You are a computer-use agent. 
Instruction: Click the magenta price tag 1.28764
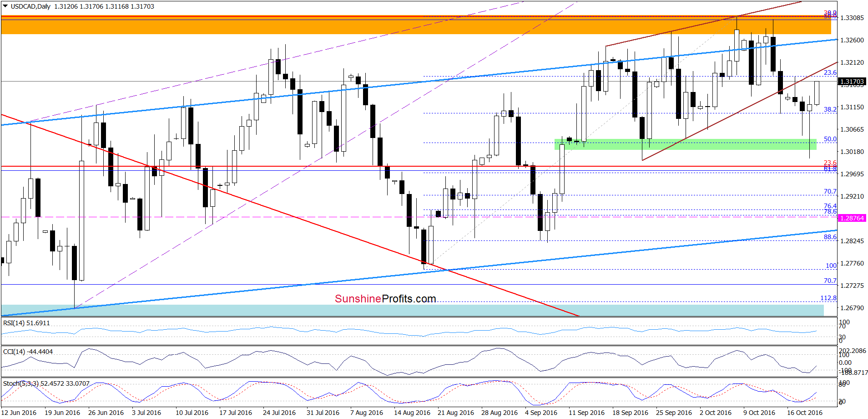pos(852,218)
